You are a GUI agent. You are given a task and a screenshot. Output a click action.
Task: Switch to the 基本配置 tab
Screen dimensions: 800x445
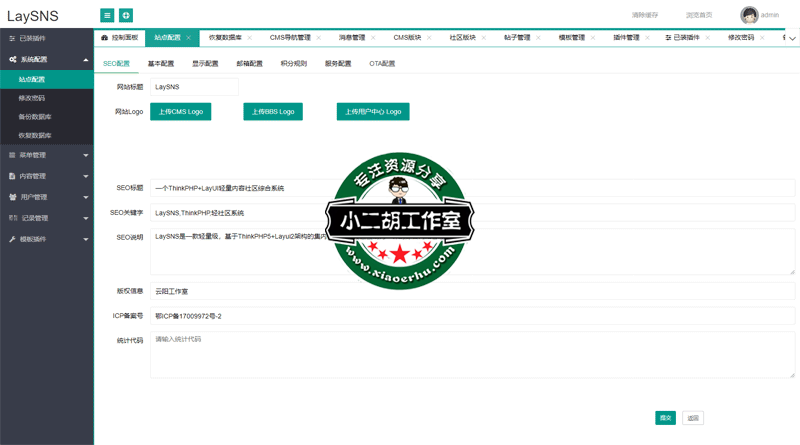161,63
